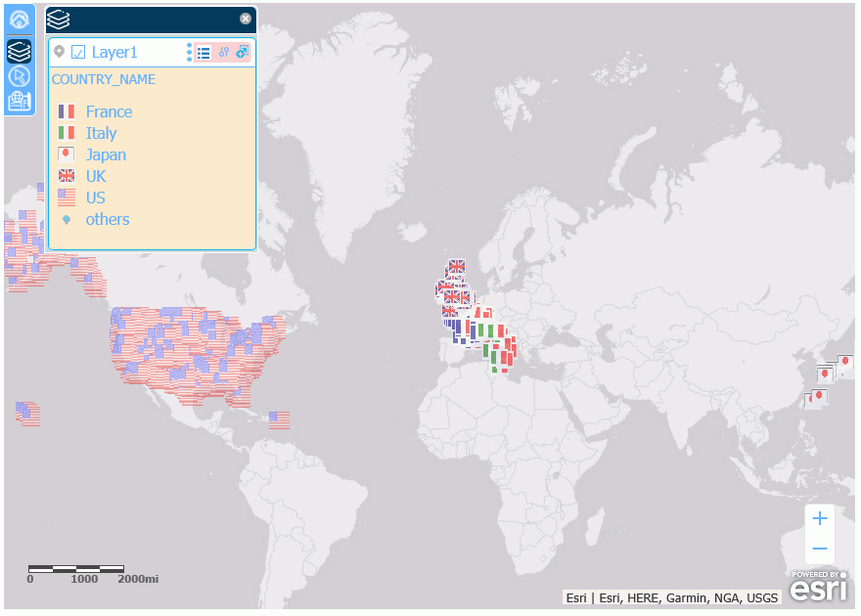The image size is (861, 616).
Task: Open the layer settings sliders icon
Action: tap(223, 52)
